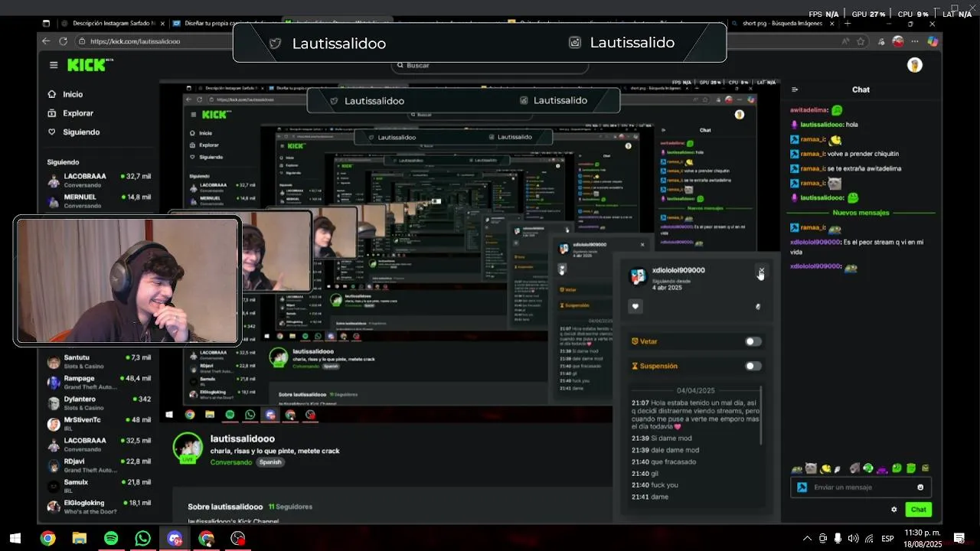Click Nuevos mensajes divider label
Viewport: 980px width, 551px height.
[861, 213]
